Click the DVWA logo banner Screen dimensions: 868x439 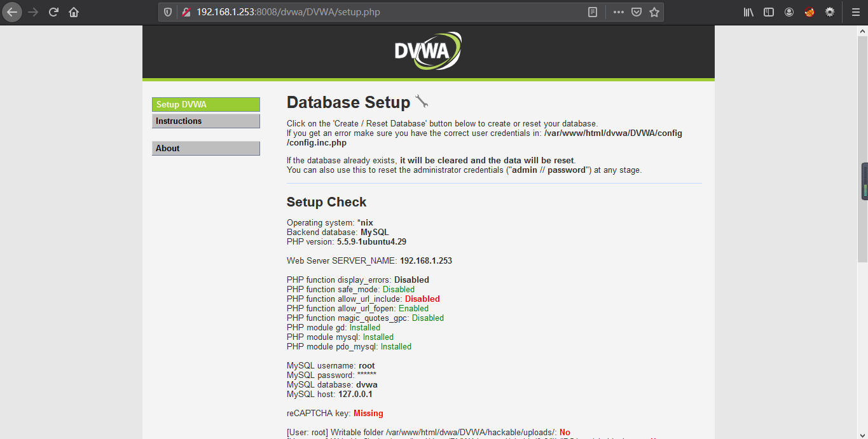(x=428, y=50)
